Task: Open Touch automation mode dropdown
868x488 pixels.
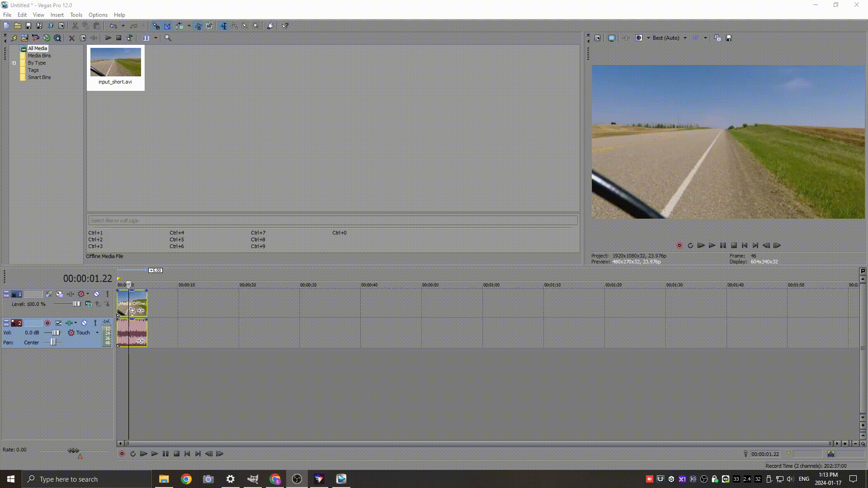Action: 97,333
